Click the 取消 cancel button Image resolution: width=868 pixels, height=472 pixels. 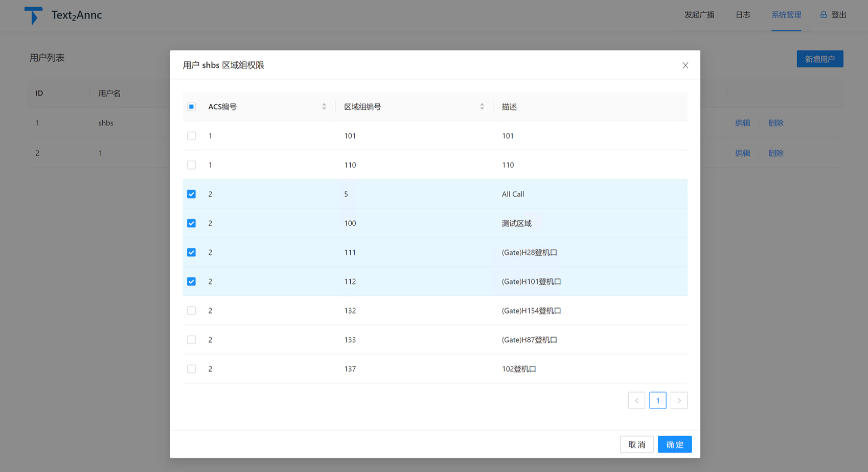[636, 444]
